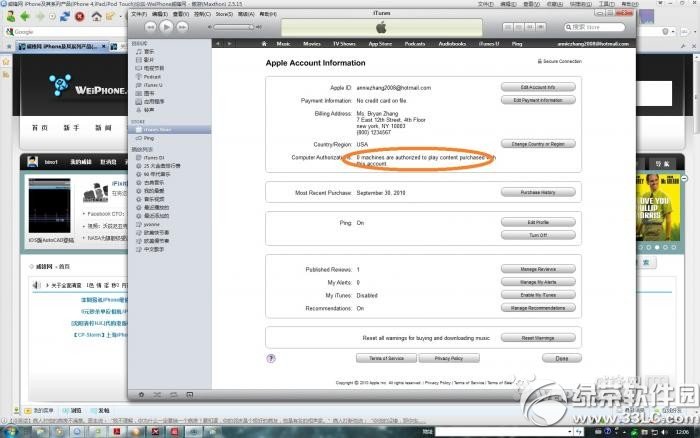Open the Store(S) menu
The width and height of the screenshot is (700, 438).
coord(224,15)
